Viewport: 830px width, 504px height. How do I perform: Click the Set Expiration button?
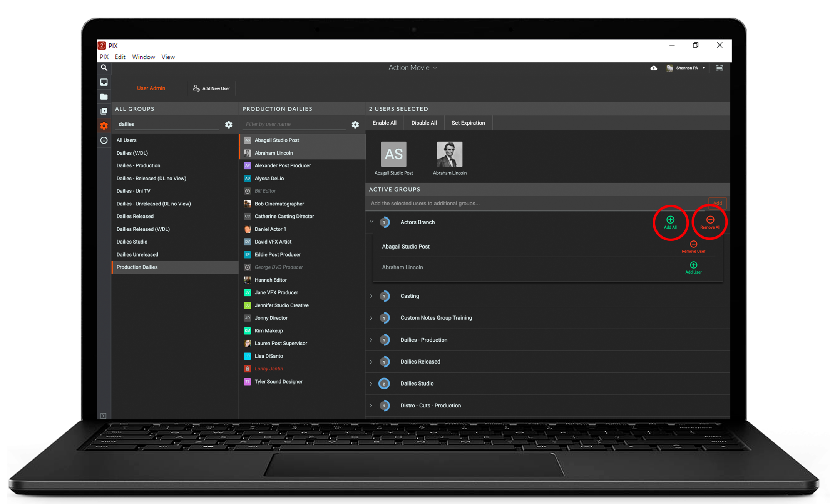468,123
